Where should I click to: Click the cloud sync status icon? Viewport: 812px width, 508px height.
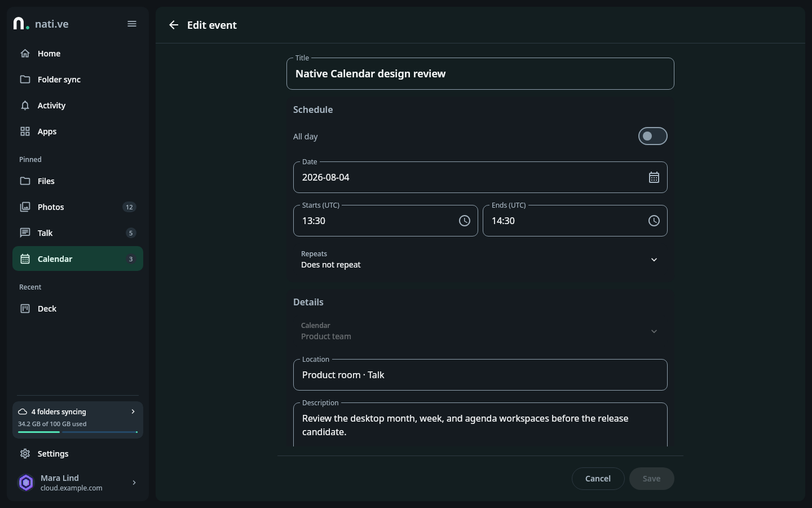(x=23, y=411)
